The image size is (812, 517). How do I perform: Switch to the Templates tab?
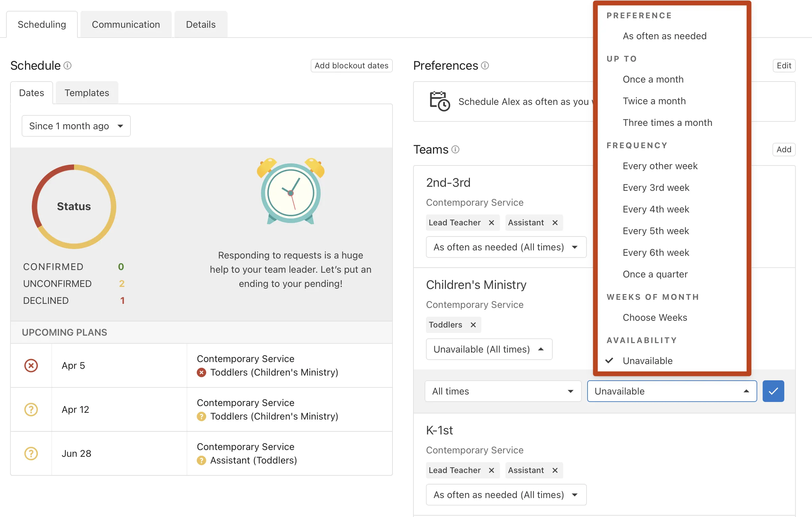87,92
